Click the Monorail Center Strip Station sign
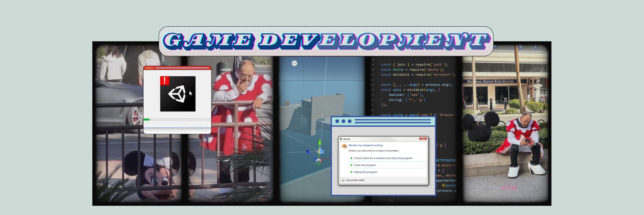This screenshot has height=215, width=644. coord(490,81)
